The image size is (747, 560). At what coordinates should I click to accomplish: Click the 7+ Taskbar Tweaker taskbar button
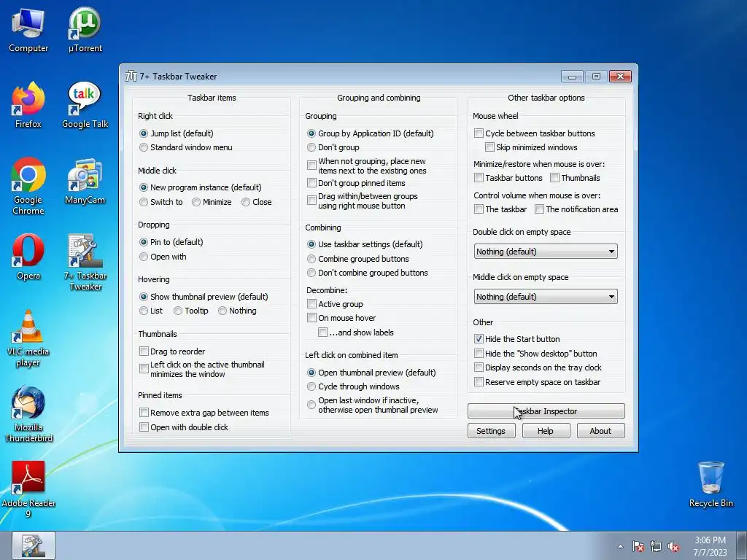click(x=34, y=545)
